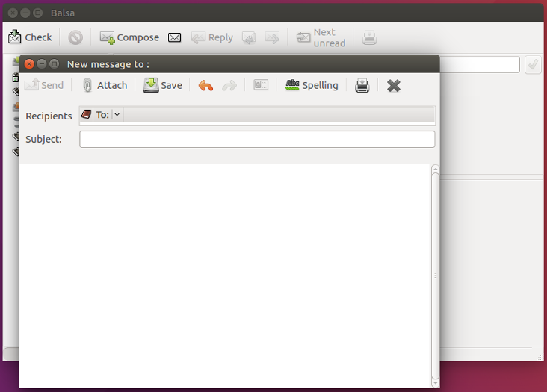Undo with the orange arrow icon

coord(205,85)
